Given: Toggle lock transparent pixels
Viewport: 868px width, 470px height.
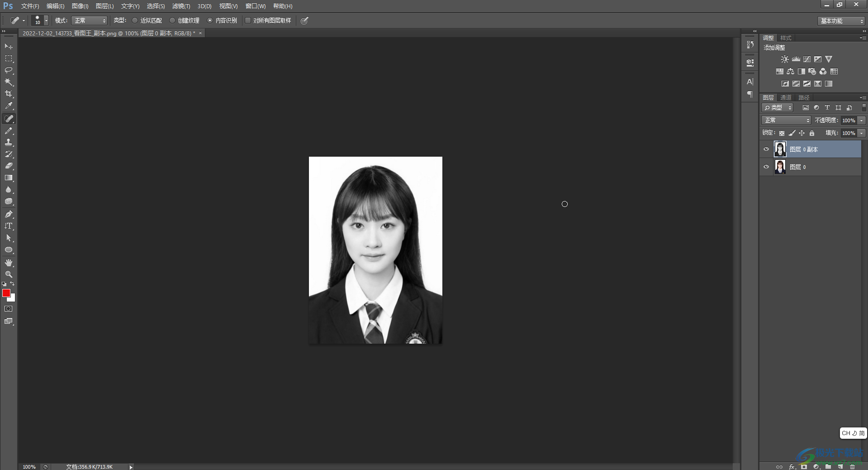Looking at the screenshot, I should [782, 133].
